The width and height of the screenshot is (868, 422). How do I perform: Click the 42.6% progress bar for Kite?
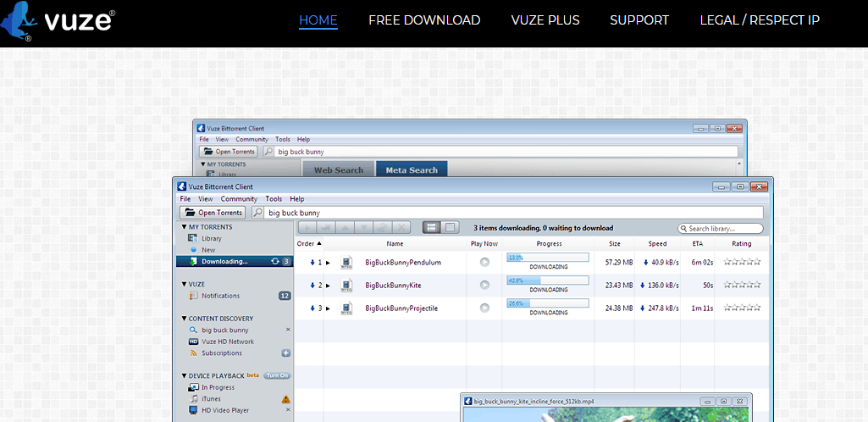click(548, 280)
